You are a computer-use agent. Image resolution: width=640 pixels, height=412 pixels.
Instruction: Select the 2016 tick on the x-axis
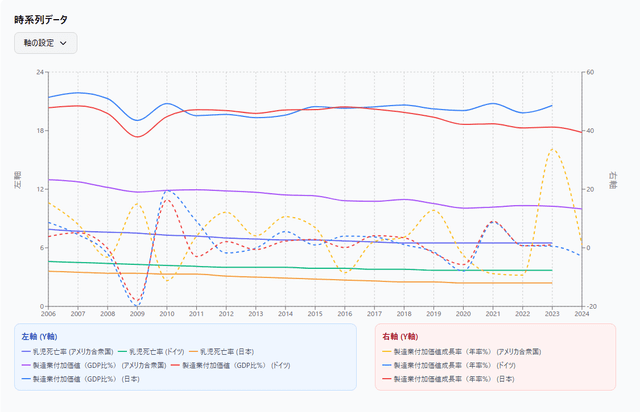(345, 314)
